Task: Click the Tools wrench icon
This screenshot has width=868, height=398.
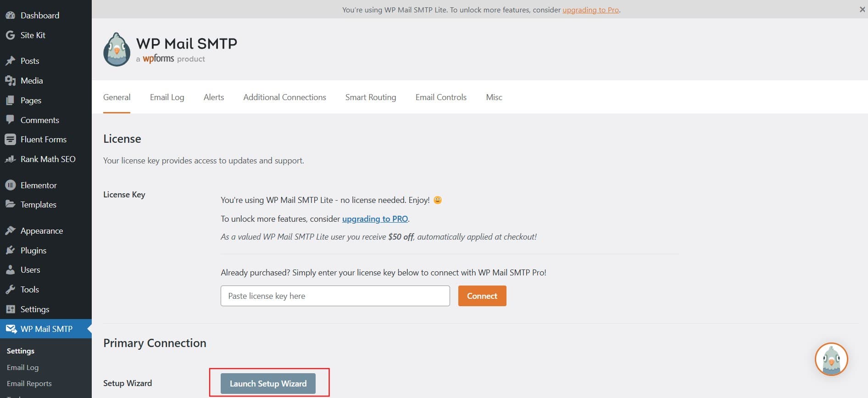Action: (x=10, y=289)
